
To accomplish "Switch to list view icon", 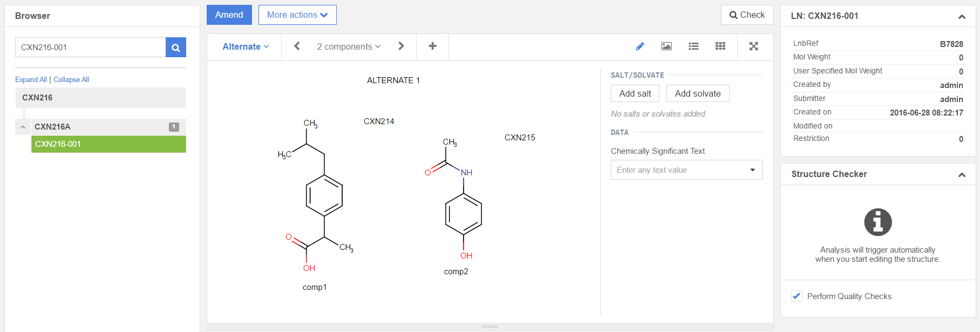I will pos(693,46).
